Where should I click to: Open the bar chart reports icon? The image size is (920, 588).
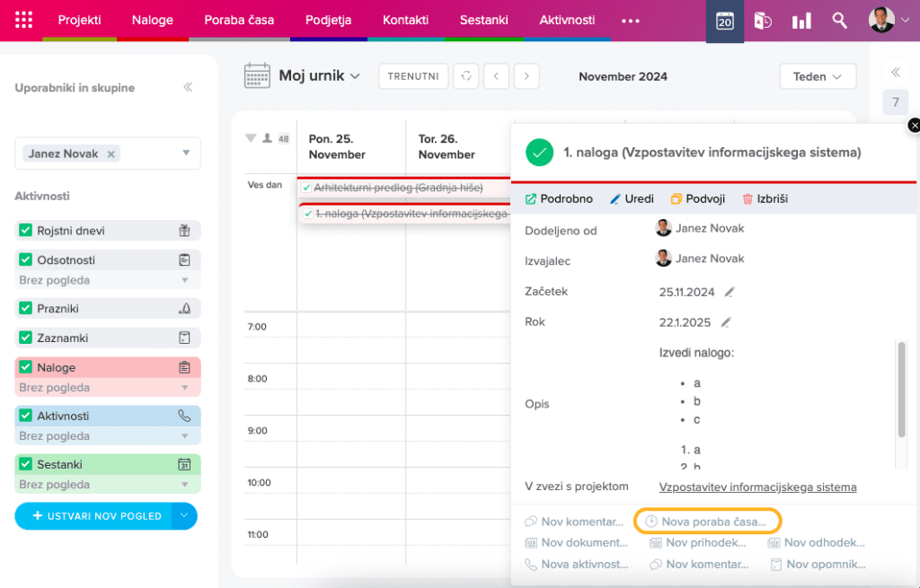point(801,20)
